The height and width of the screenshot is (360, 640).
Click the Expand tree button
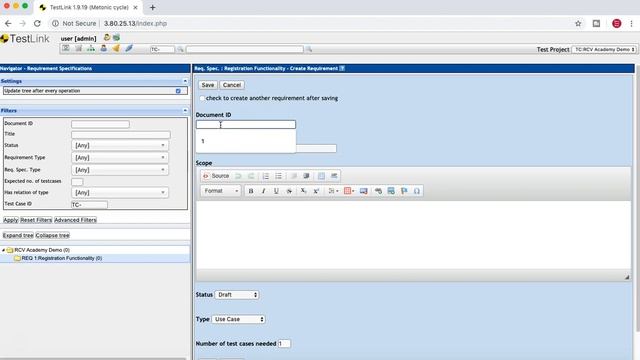click(18, 236)
